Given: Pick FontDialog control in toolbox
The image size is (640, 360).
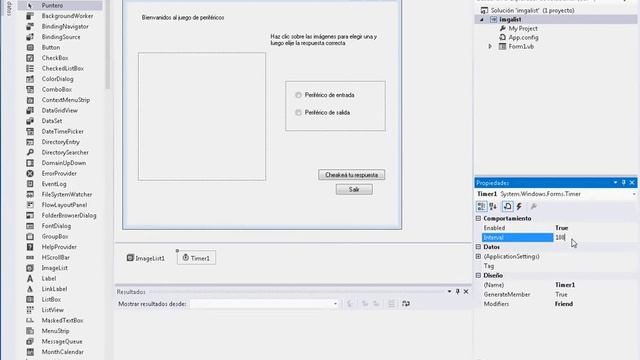Looking at the screenshot, I should click(x=55, y=226).
